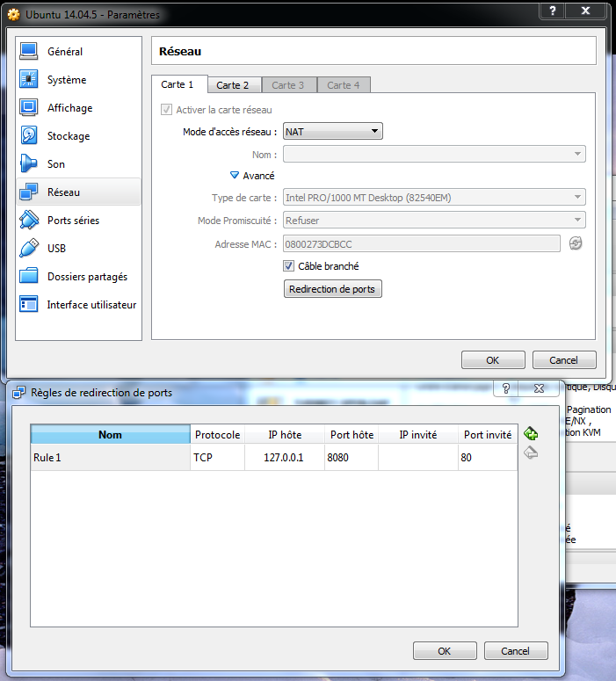The width and height of the screenshot is (616, 681).
Task: Collapse the Avancé section triangle
Action: [234, 176]
